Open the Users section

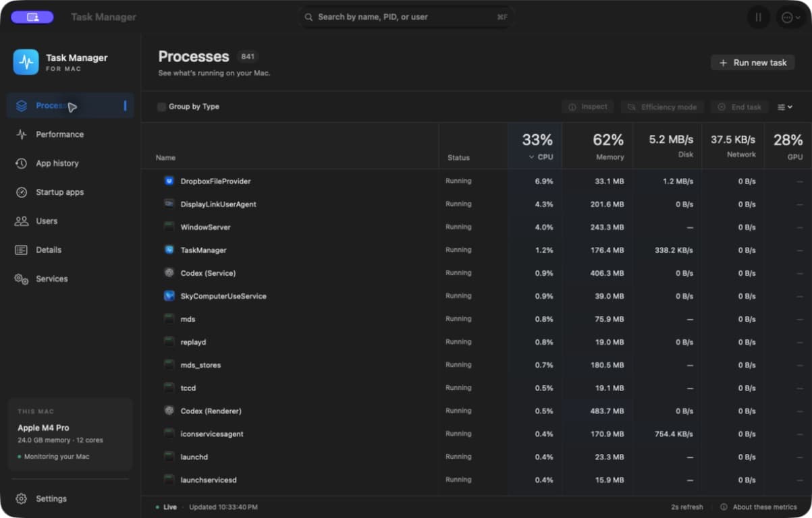pos(70,221)
